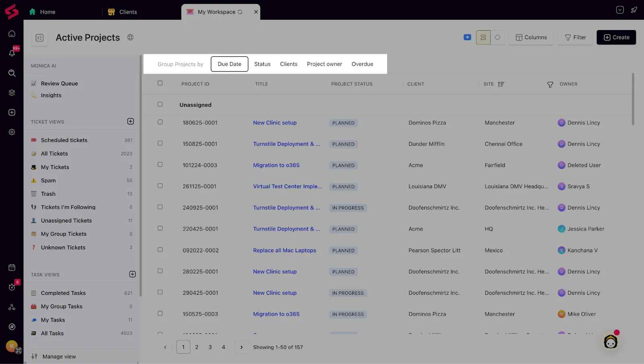
Task: Check the box for project 180625-0001
Action: pos(160,122)
